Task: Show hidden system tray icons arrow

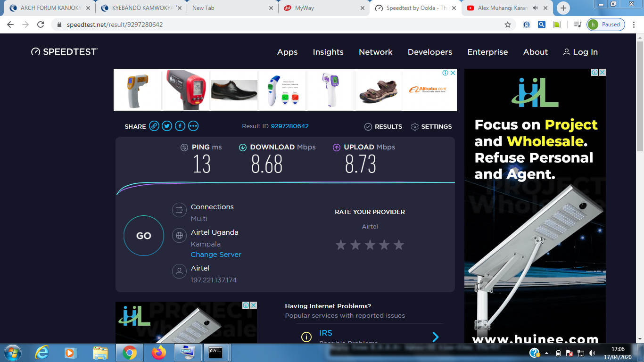Action: [547, 353]
